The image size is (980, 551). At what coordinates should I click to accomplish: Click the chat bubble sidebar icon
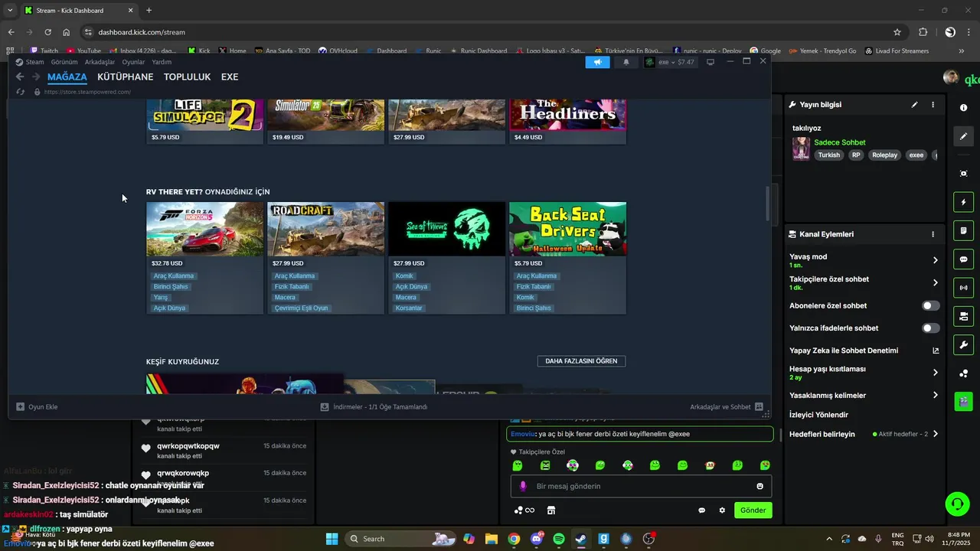[963, 259]
